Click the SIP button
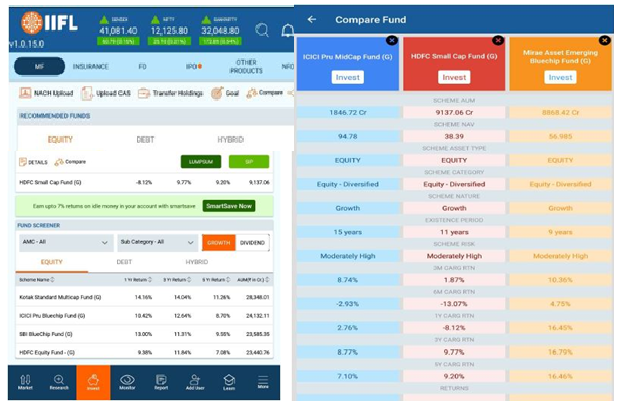This screenshot has height=410, width=622. click(249, 162)
